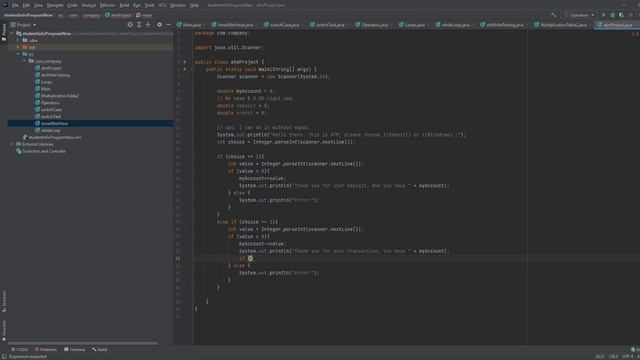The height and width of the screenshot is (360, 640).
Task: Open the Tools menu
Action: click(149, 5)
